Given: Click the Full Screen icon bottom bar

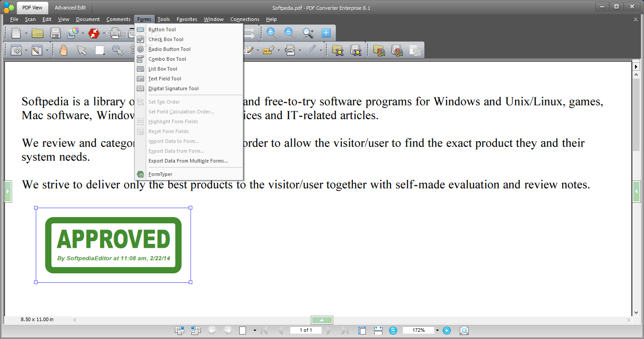Looking at the screenshot, I should (x=464, y=331).
